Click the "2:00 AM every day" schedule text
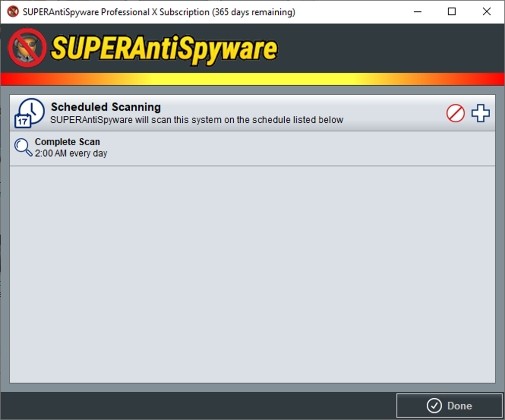Image resolution: width=505 pixels, height=420 pixels. point(71,154)
